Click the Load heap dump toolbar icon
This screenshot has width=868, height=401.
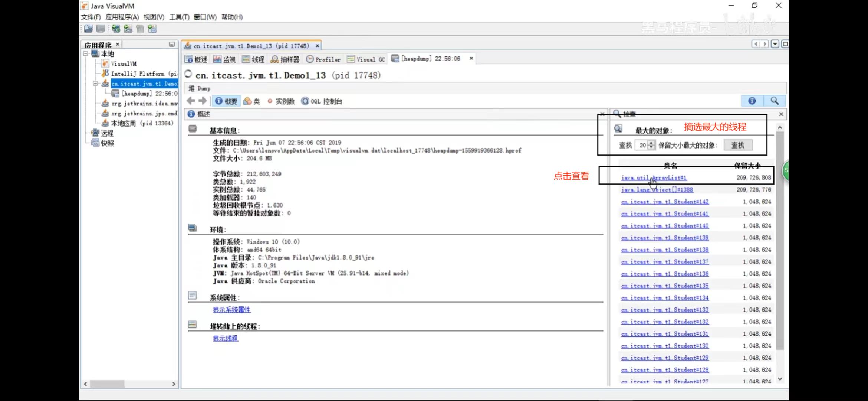pos(88,29)
